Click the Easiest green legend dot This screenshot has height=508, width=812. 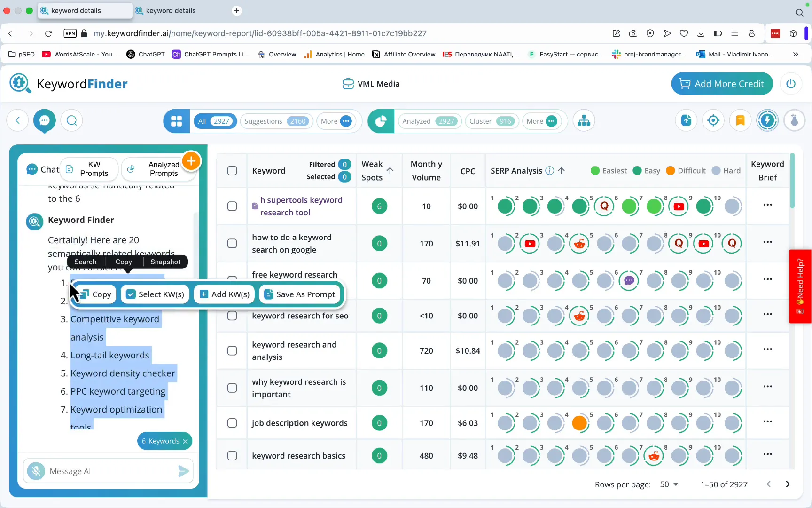[595, 171]
